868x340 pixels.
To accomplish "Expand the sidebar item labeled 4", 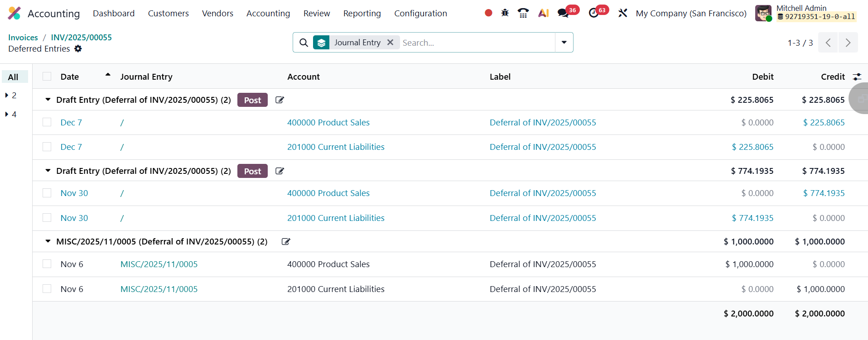I will pyautogui.click(x=7, y=115).
